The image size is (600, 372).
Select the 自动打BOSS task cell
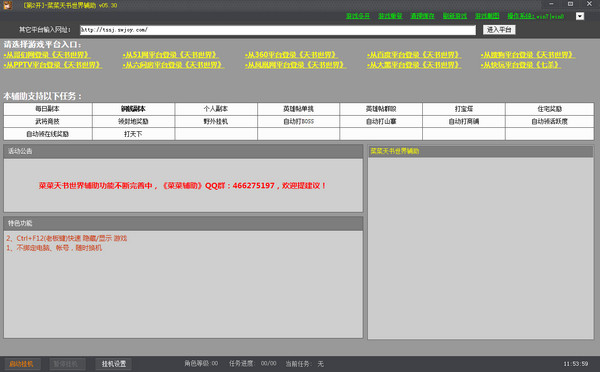pos(298,122)
